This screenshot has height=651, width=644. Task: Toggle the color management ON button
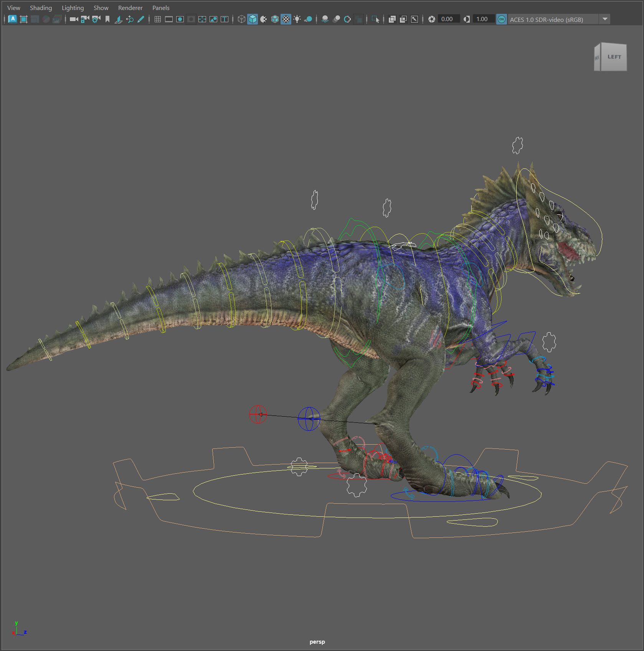501,19
